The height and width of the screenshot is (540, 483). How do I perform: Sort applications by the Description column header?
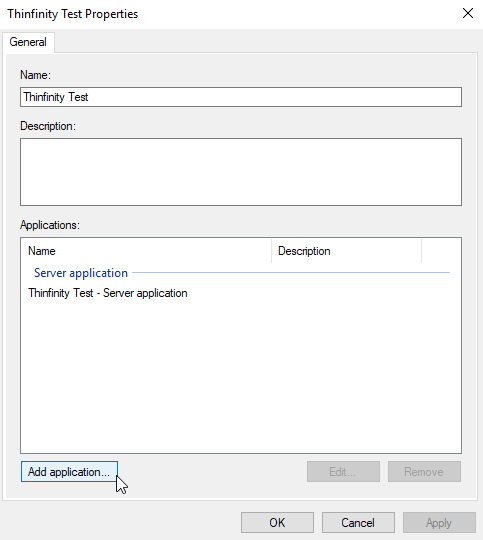[x=346, y=251]
